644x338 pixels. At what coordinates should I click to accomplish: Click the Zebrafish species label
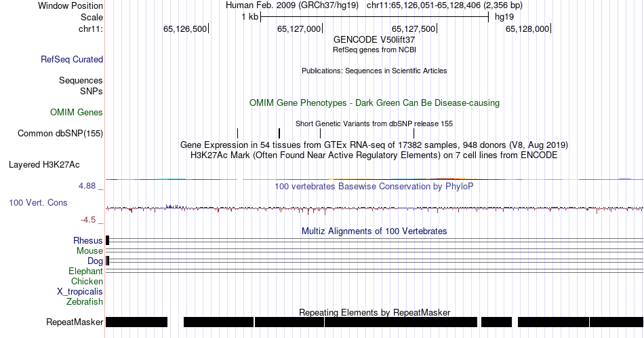click(85, 302)
